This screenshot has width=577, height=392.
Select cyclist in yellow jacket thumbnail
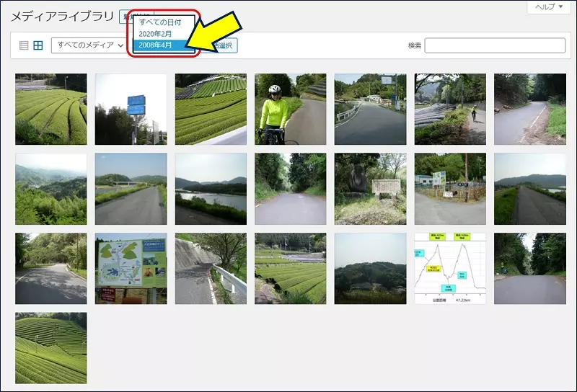coord(291,110)
